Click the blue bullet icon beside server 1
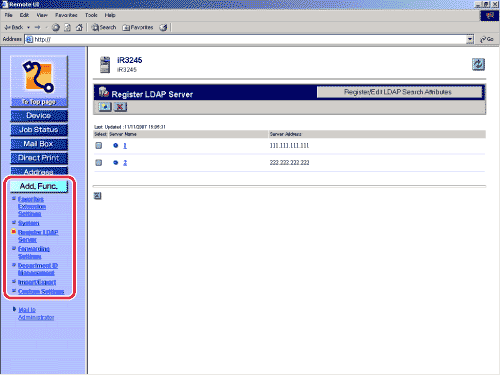Screen dimensions: 500x375 (x=116, y=145)
